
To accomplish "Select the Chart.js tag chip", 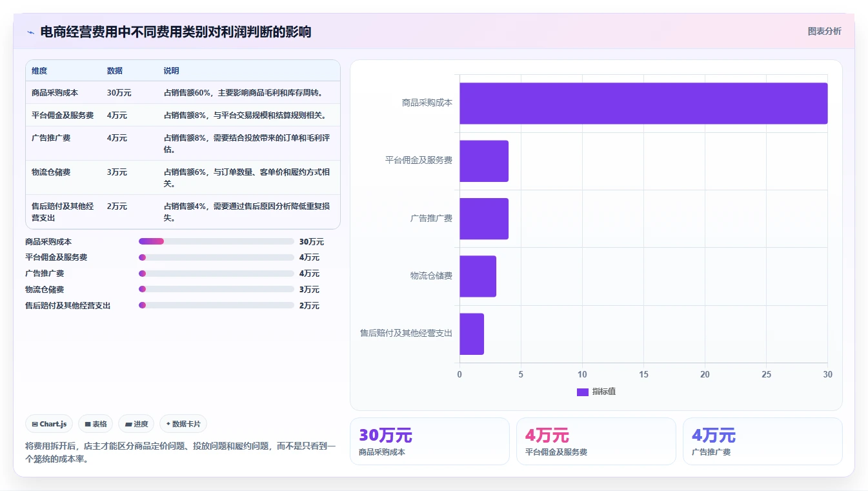I will (x=49, y=424).
